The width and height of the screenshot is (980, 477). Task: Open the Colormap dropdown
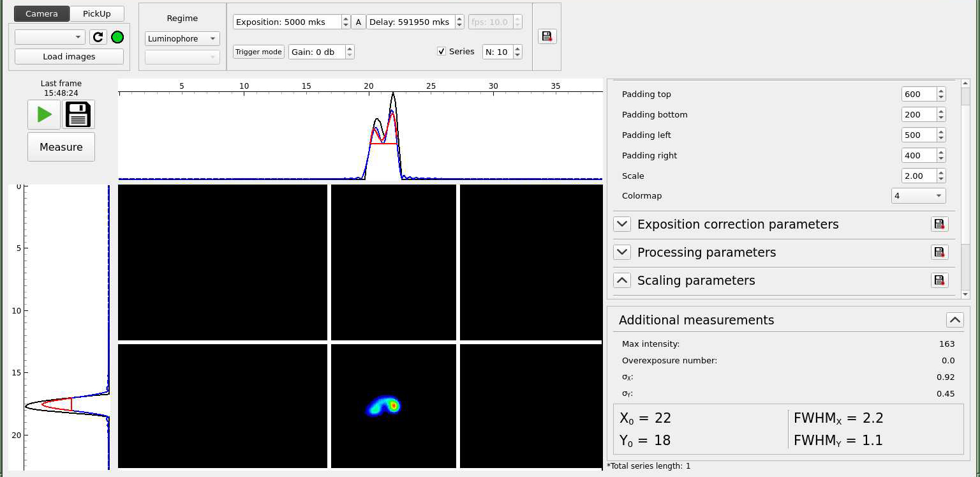(918, 196)
